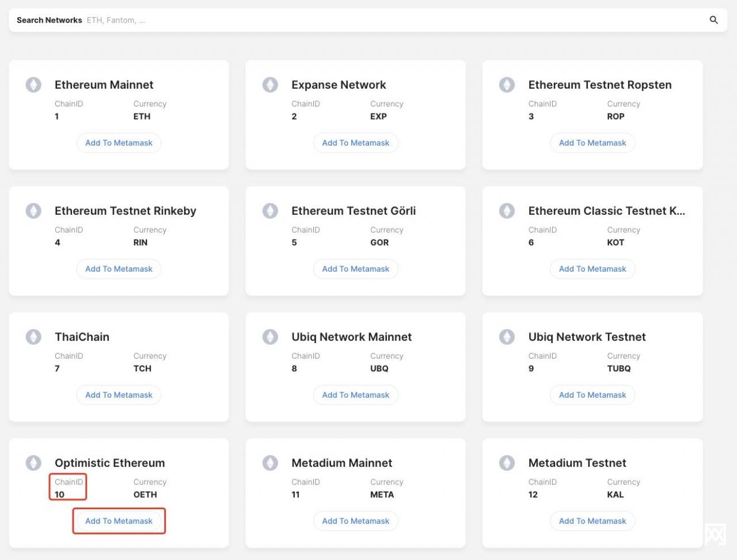Click the KOT currency value

pos(616,242)
